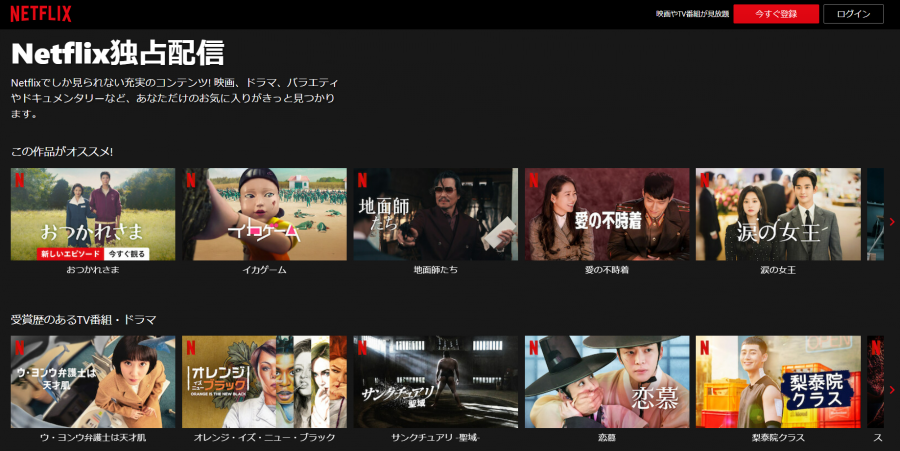
Task: Click the 受賞歴のあるTV番組・ドラマ row heading
Action: (84, 320)
